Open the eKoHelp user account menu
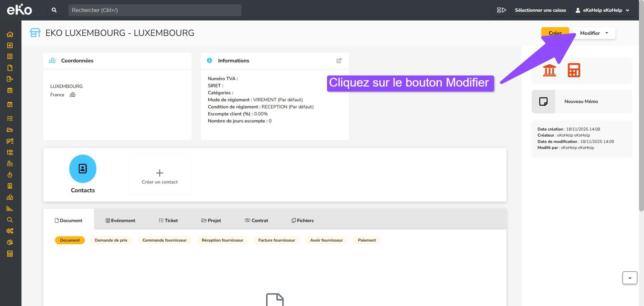The height and width of the screenshot is (306, 644). [602, 10]
